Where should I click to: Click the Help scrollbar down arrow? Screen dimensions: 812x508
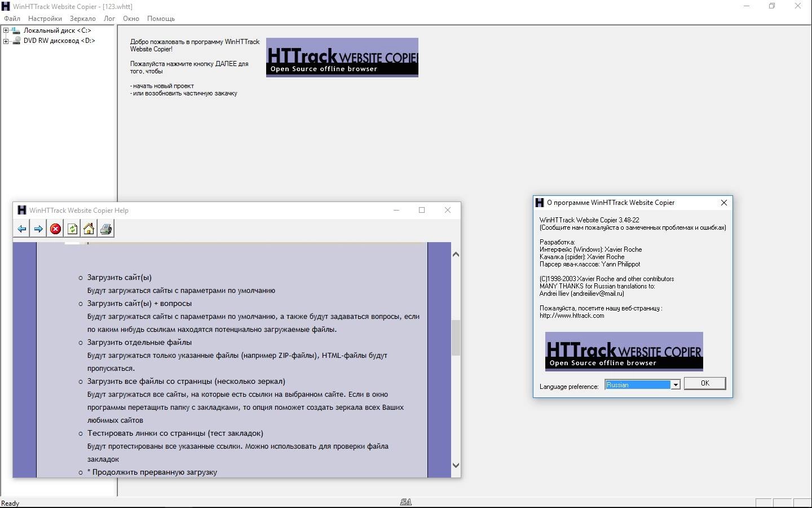[456, 465]
